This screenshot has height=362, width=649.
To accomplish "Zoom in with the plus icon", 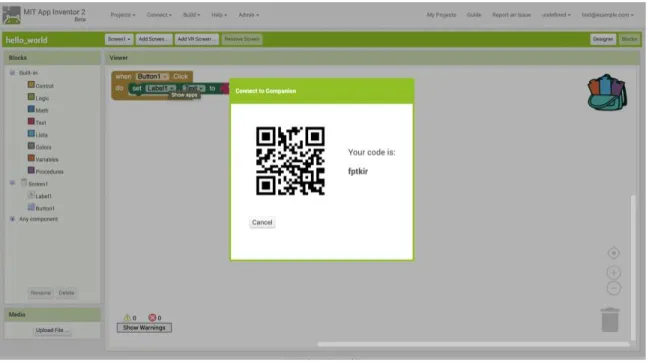I will tap(613, 273).
